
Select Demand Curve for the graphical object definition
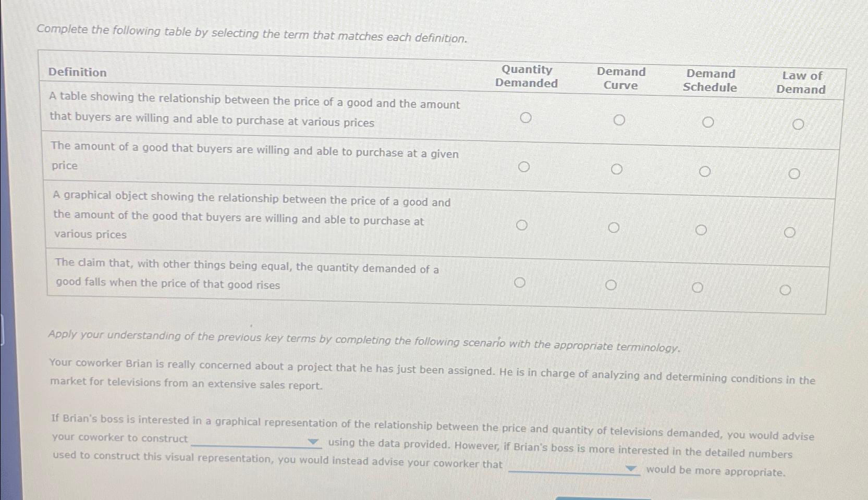pos(614,227)
